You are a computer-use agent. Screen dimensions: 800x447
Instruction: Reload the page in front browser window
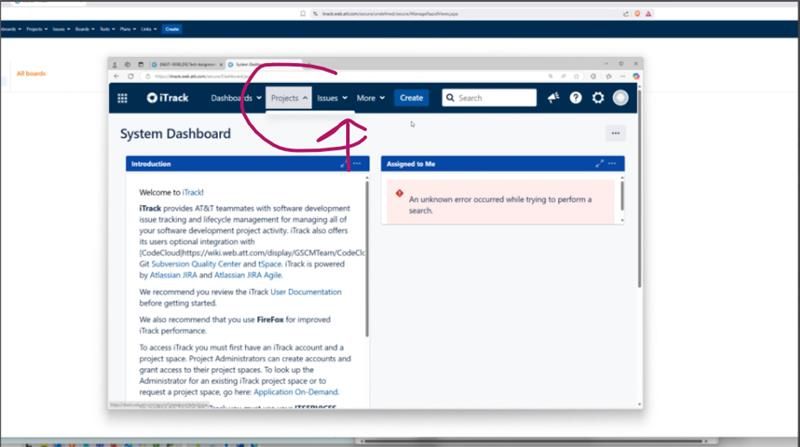point(131,76)
